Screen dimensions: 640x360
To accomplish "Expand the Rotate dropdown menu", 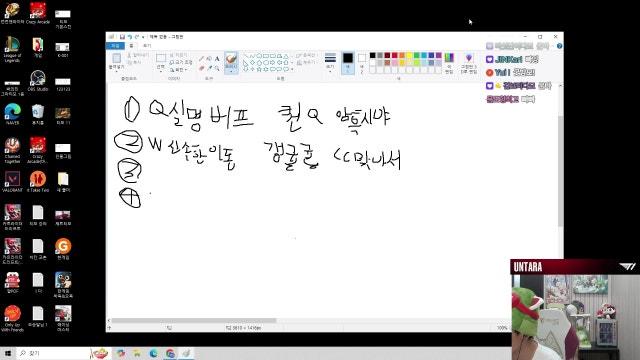I will click(x=179, y=70).
